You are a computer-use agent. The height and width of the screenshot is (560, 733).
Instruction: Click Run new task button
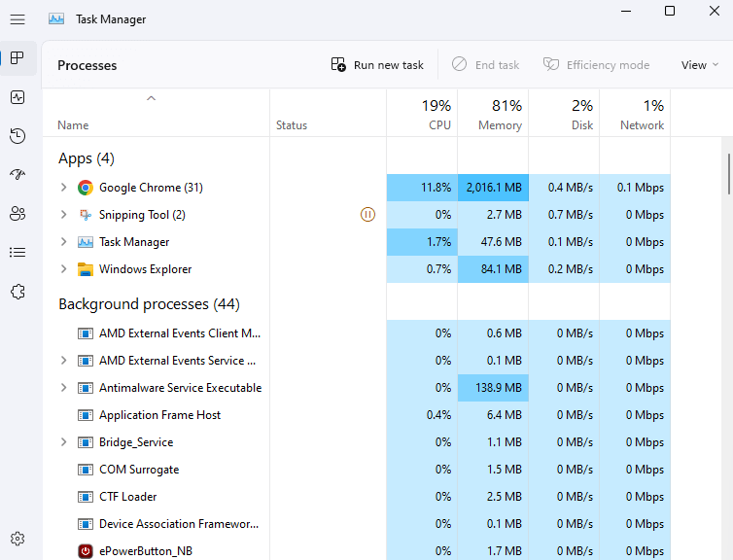377,65
